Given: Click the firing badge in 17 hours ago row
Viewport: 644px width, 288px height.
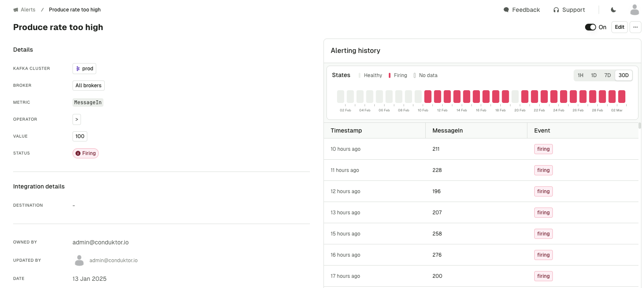Looking at the screenshot, I should click(x=544, y=276).
